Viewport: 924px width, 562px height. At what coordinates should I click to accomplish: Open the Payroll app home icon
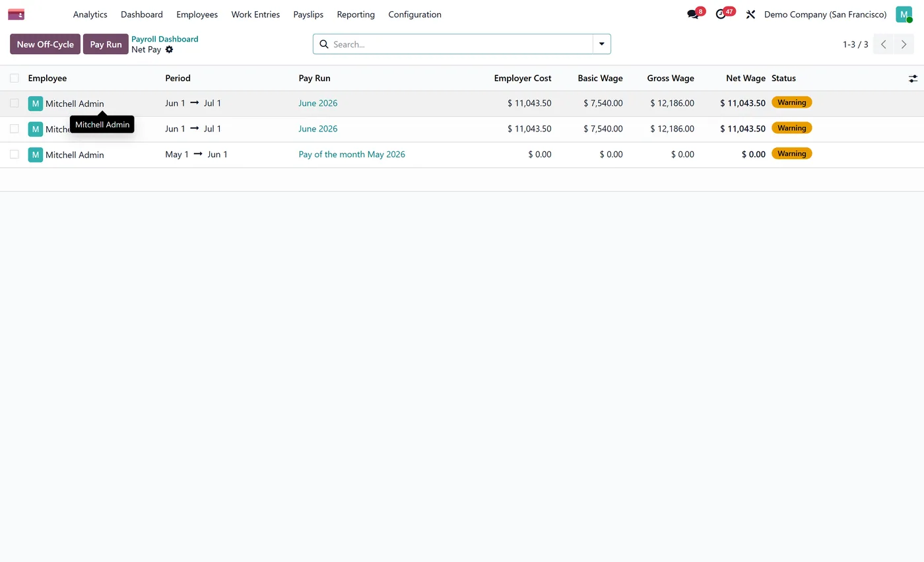coord(16,14)
